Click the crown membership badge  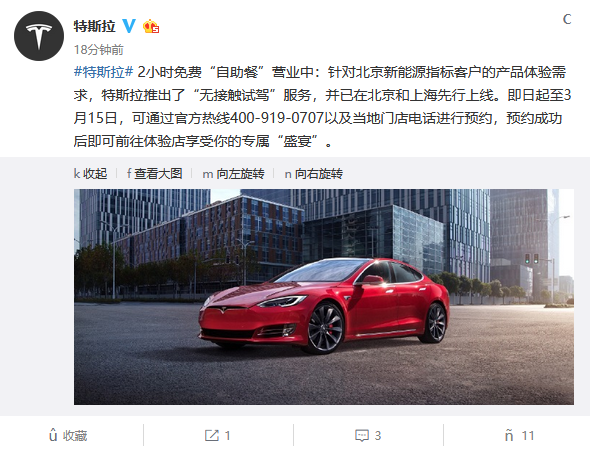click(151, 26)
